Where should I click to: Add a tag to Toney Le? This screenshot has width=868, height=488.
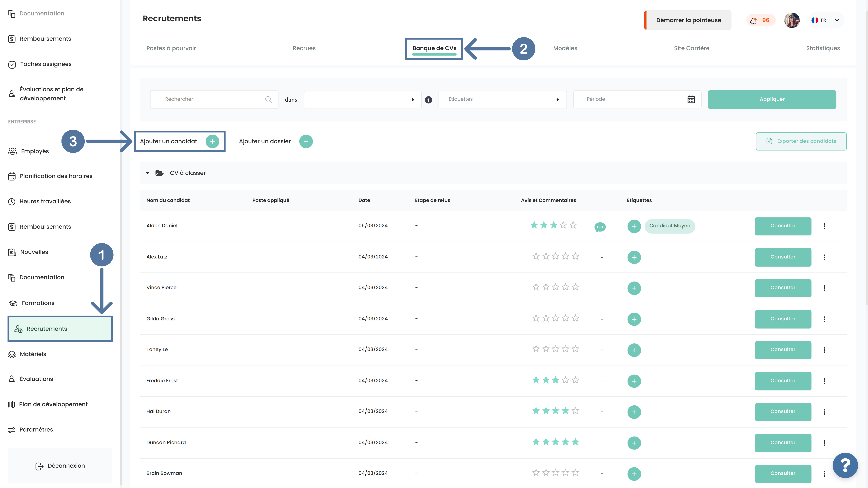[634, 350]
